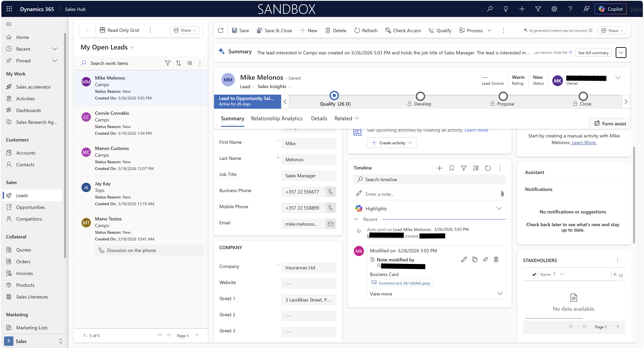Open the businesscard_6b1a8deb.jpeg attachment link
Screen dimensions: 644x348
point(404,283)
